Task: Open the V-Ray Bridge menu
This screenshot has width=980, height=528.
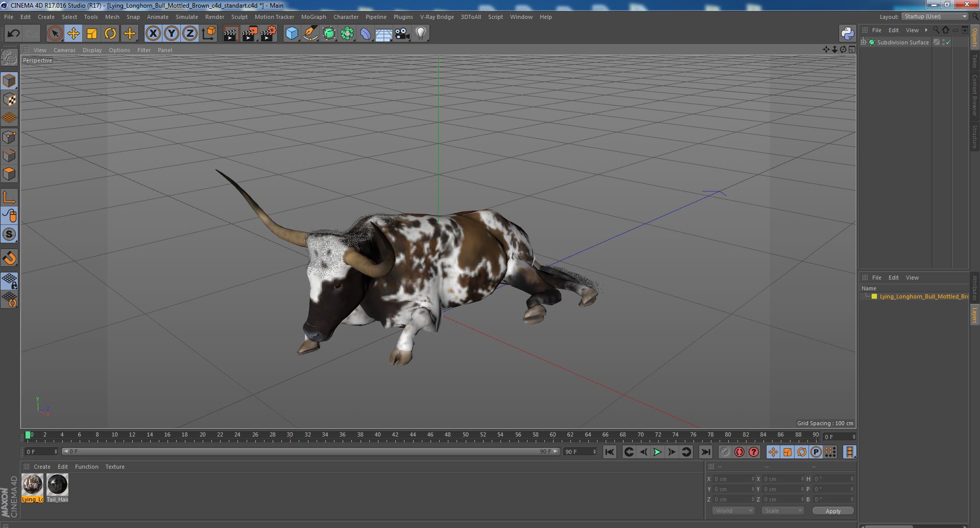Action: click(x=437, y=17)
